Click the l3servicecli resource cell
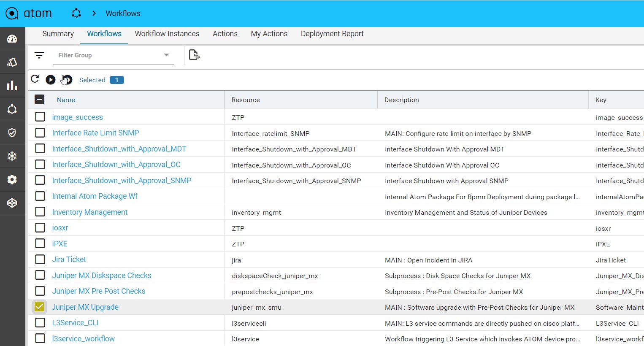Image resolution: width=644 pixels, height=346 pixels. pos(249,324)
